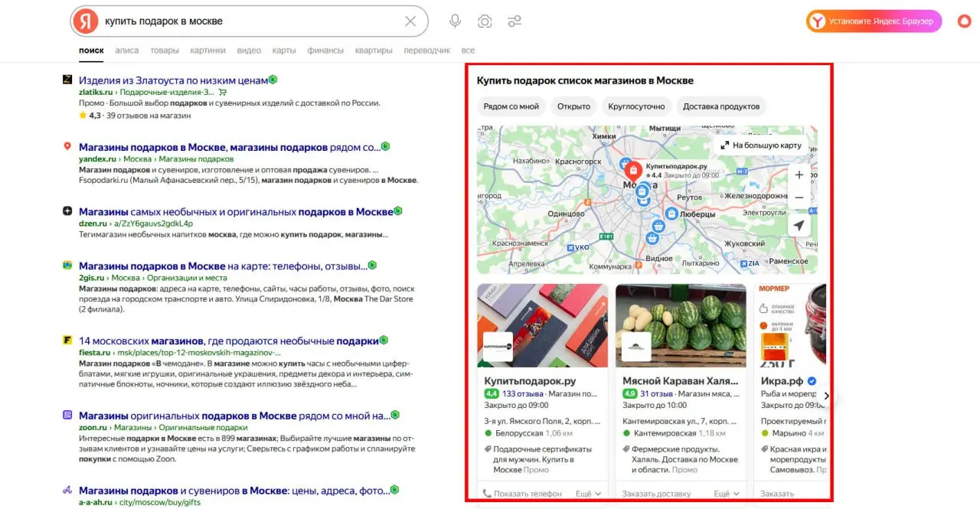Image resolution: width=980 pixels, height=509 pixels.
Task: Switch to the видео tab
Action: [249, 51]
